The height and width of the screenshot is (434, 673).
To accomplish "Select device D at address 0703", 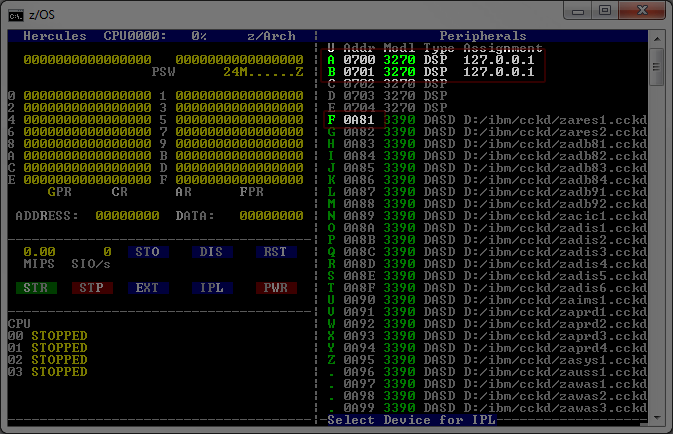I will point(387,96).
